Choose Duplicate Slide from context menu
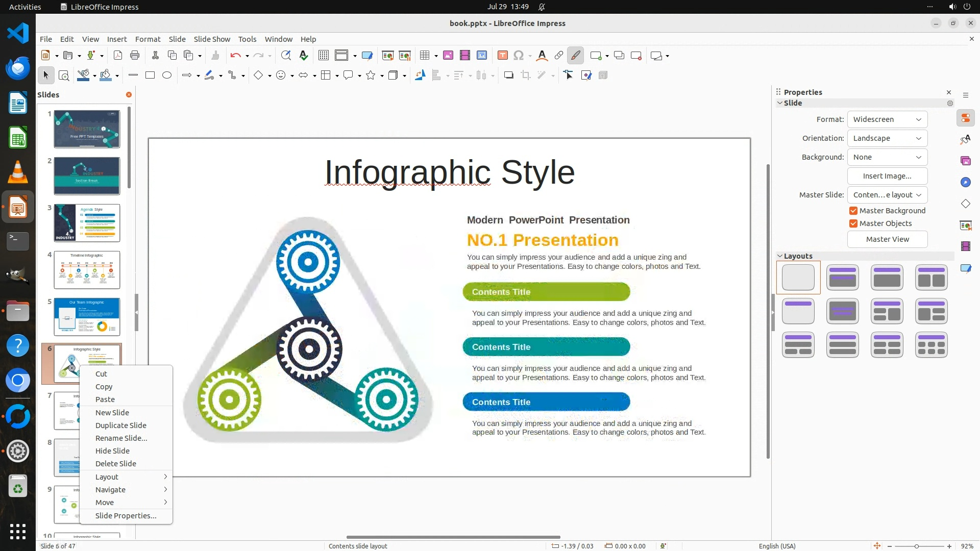Viewport: 980px width, 551px height. click(x=121, y=425)
